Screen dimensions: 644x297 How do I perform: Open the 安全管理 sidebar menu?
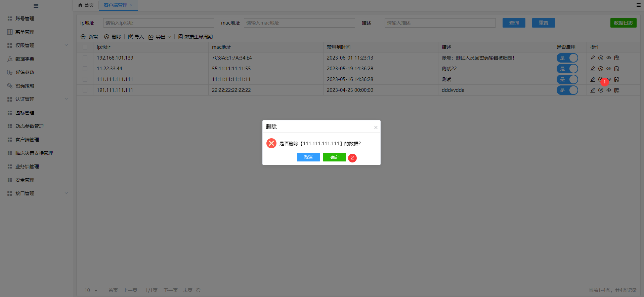[25, 180]
